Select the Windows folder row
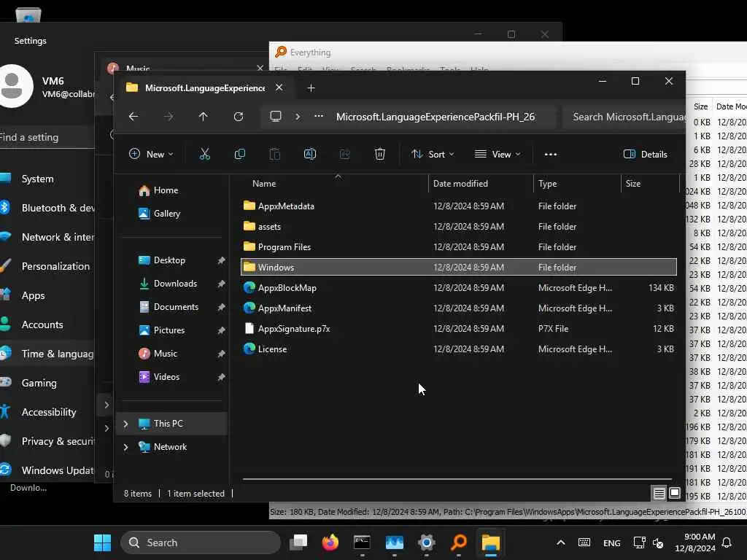Image resolution: width=747 pixels, height=560 pixels. click(x=459, y=267)
